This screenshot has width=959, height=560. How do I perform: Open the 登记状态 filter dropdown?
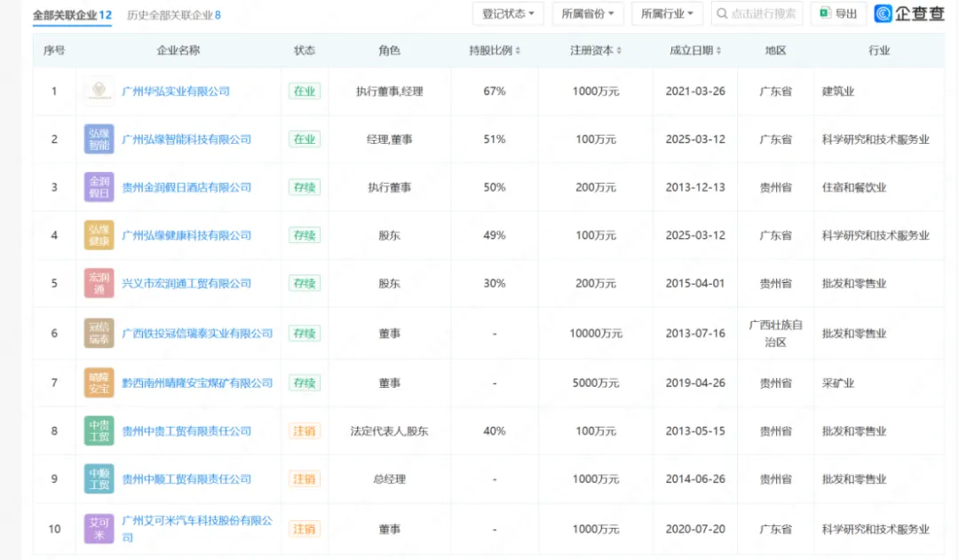(x=508, y=13)
